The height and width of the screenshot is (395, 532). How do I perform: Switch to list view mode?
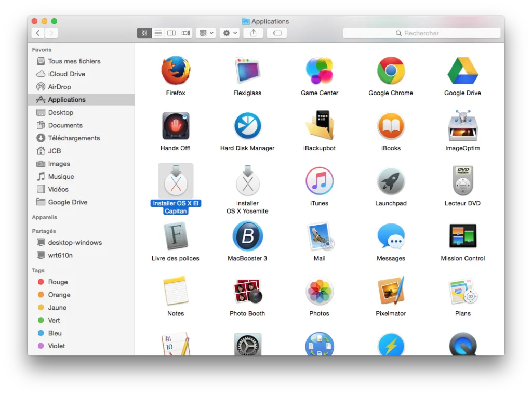click(x=158, y=33)
